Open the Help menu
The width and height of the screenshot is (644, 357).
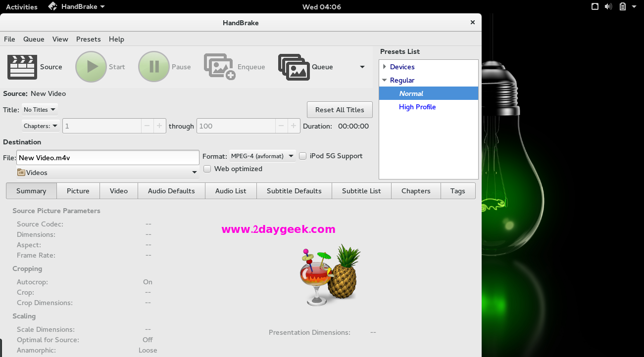pyautogui.click(x=116, y=39)
